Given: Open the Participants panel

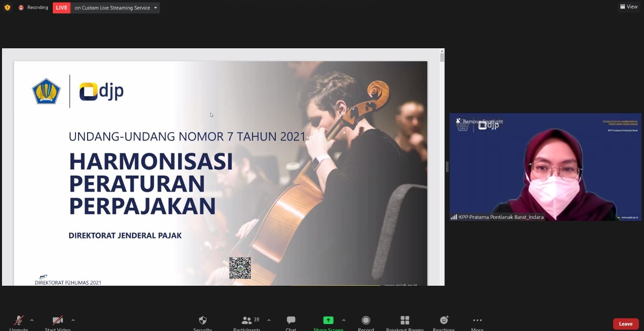Looking at the screenshot, I should [247, 322].
